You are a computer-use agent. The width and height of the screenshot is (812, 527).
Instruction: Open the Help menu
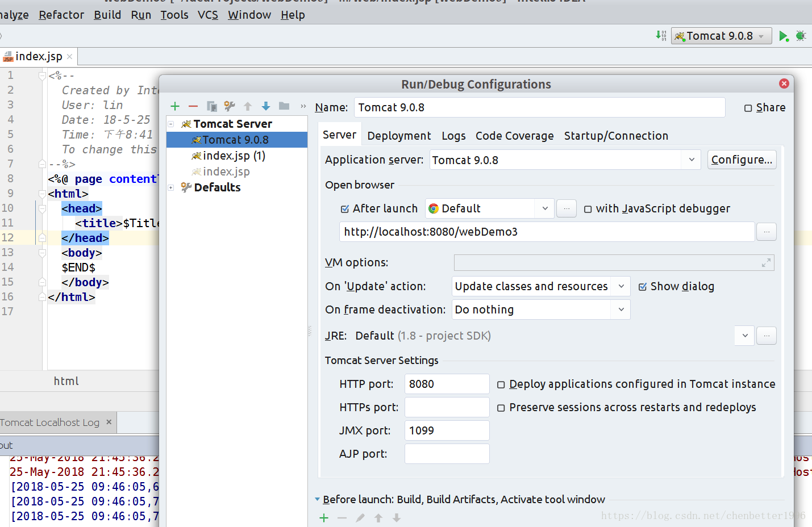pos(293,15)
